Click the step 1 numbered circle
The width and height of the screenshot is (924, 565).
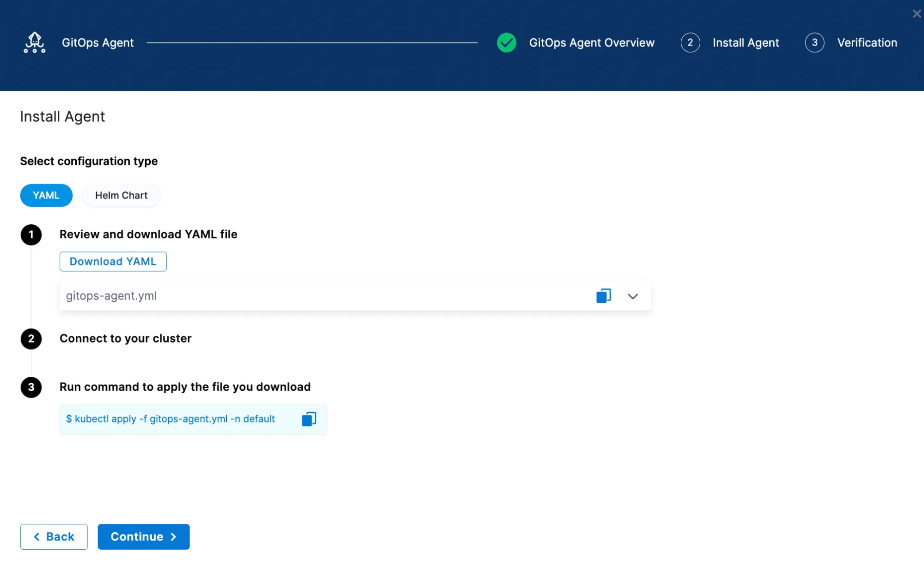click(x=31, y=234)
